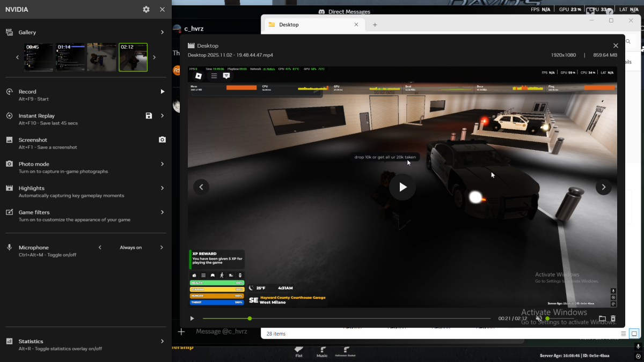Expand the Game filters options

pos(162,212)
